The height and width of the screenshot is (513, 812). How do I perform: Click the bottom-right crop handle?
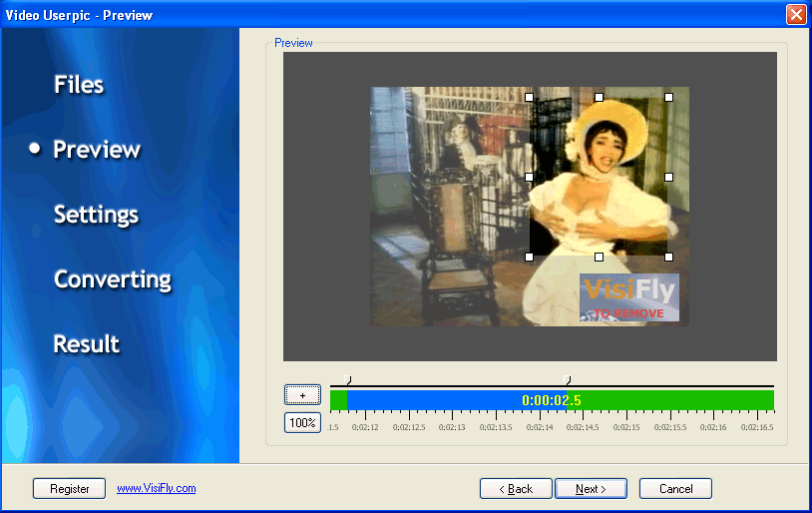click(x=668, y=256)
